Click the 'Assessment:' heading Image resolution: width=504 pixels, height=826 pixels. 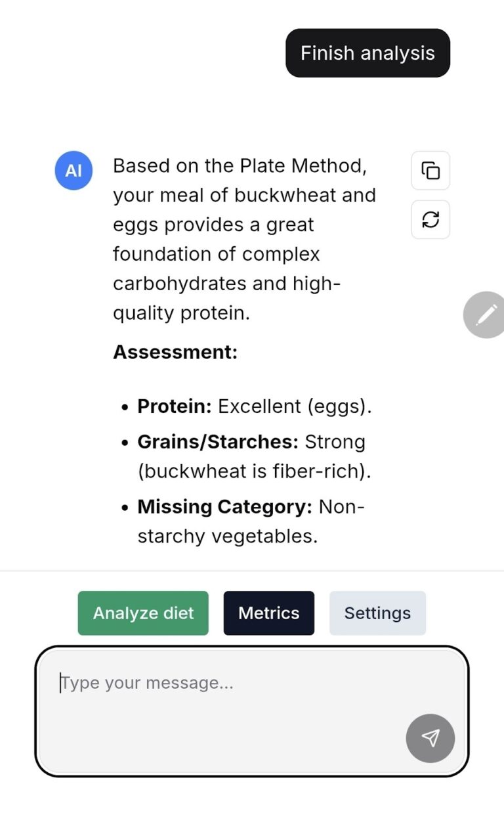tap(175, 352)
